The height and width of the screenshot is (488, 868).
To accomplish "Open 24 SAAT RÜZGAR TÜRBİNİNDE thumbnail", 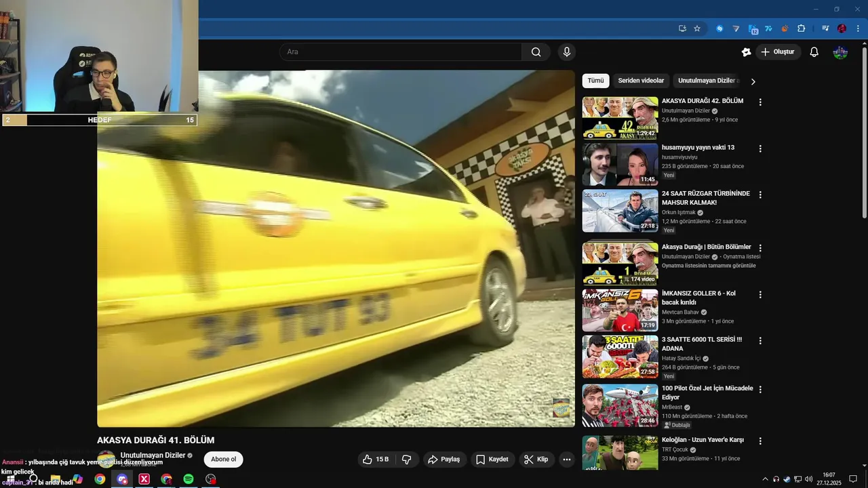I will coord(620,210).
